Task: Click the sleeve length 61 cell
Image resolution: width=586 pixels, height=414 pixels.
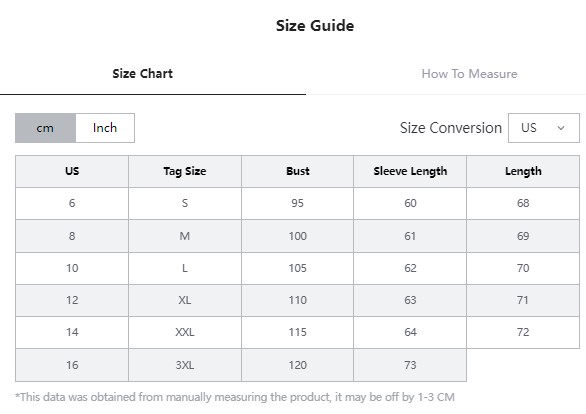Action: pos(410,236)
